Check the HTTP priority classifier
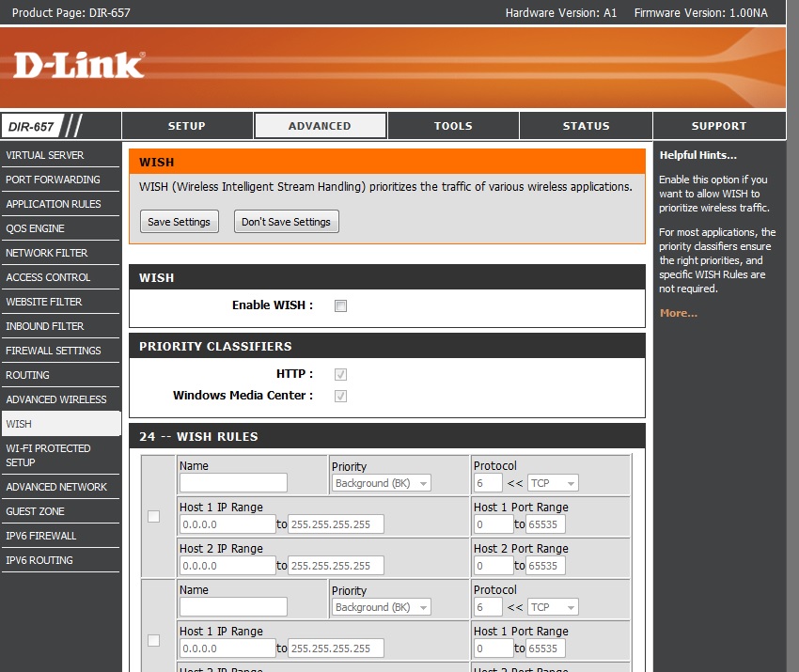Viewport: 799px width, 672px height. click(x=339, y=373)
